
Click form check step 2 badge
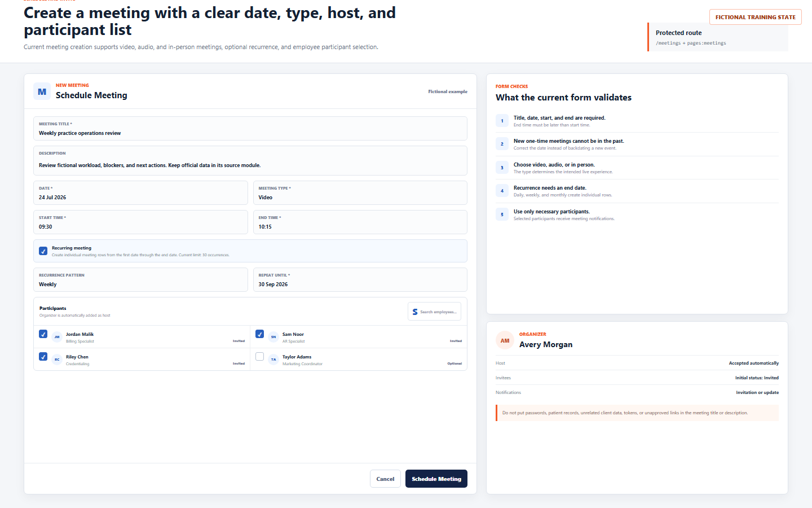502,144
